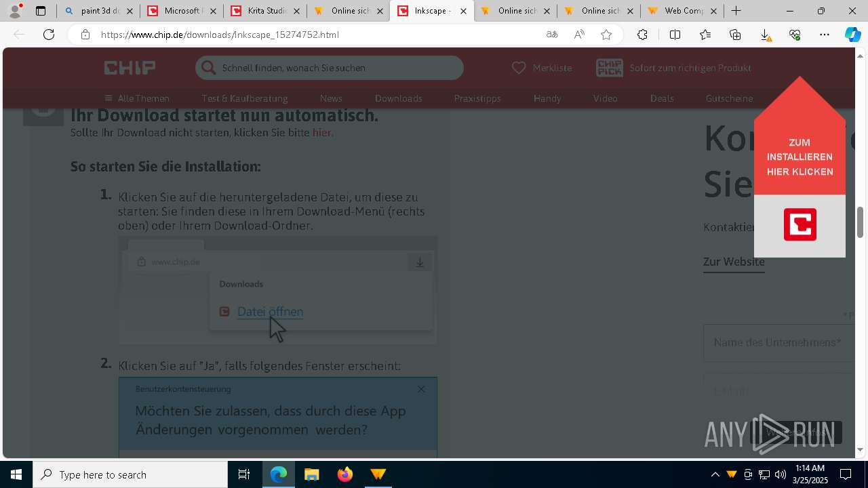This screenshot has height=488, width=868.
Task: Open Settings and more menu
Action: point(825,35)
